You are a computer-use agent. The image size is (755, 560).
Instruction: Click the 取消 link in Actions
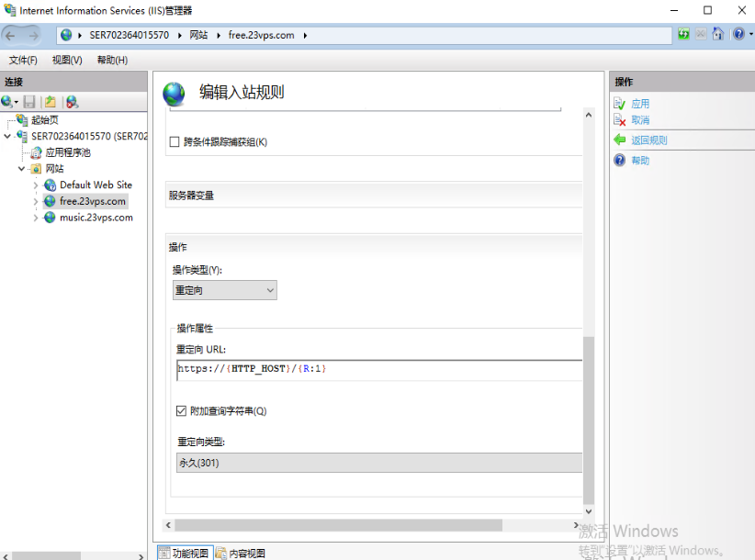click(640, 120)
